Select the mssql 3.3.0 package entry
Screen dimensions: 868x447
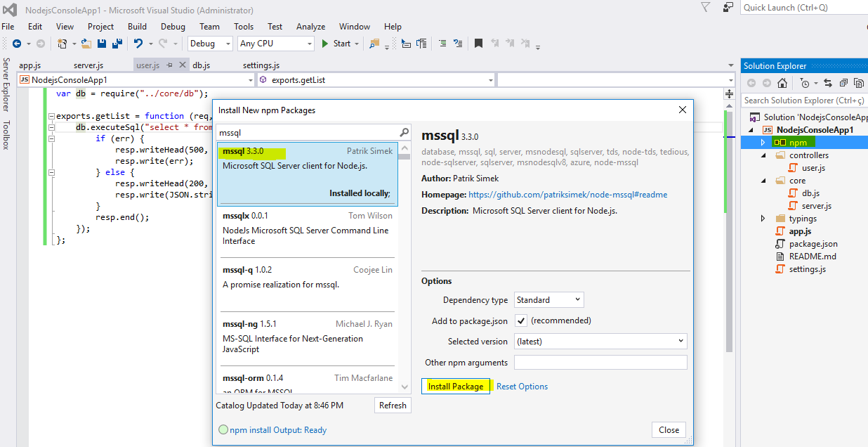307,174
